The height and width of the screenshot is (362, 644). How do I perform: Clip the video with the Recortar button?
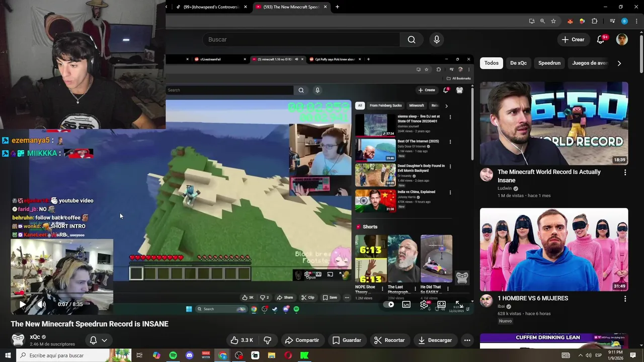click(389, 340)
